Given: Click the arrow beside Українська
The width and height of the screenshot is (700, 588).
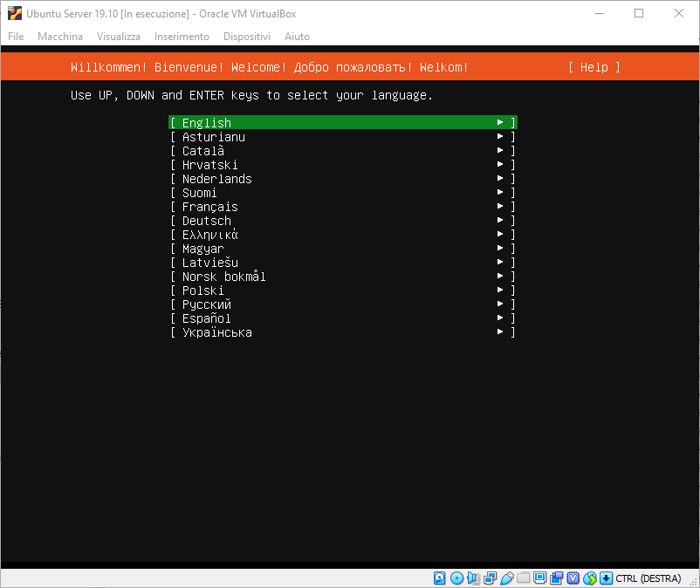Looking at the screenshot, I should pos(500,332).
